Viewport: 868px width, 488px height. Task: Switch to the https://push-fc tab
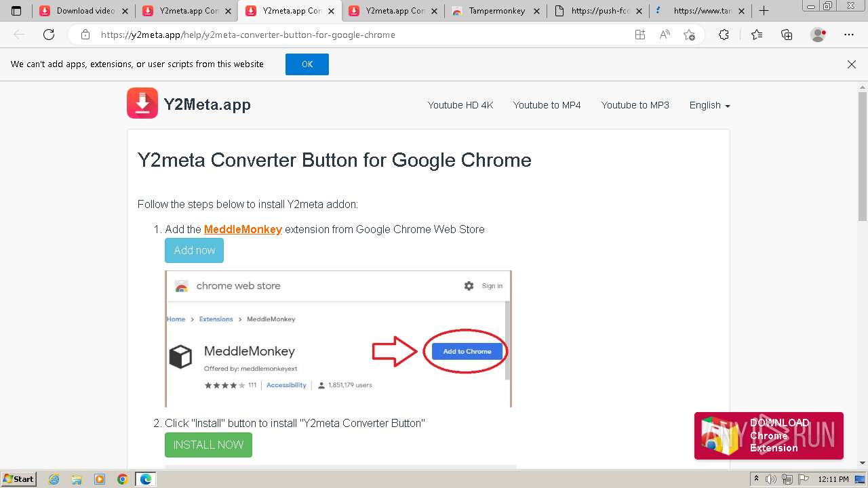(599, 11)
